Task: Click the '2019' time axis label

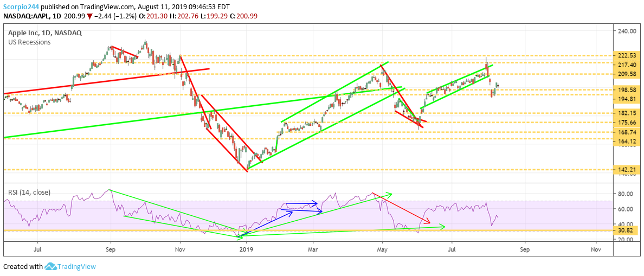Action: point(246,249)
